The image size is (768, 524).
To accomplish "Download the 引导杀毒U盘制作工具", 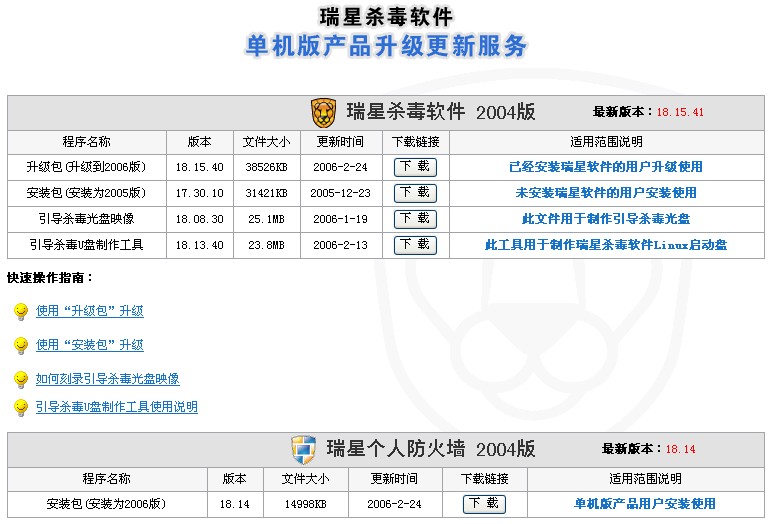I will click(415, 245).
